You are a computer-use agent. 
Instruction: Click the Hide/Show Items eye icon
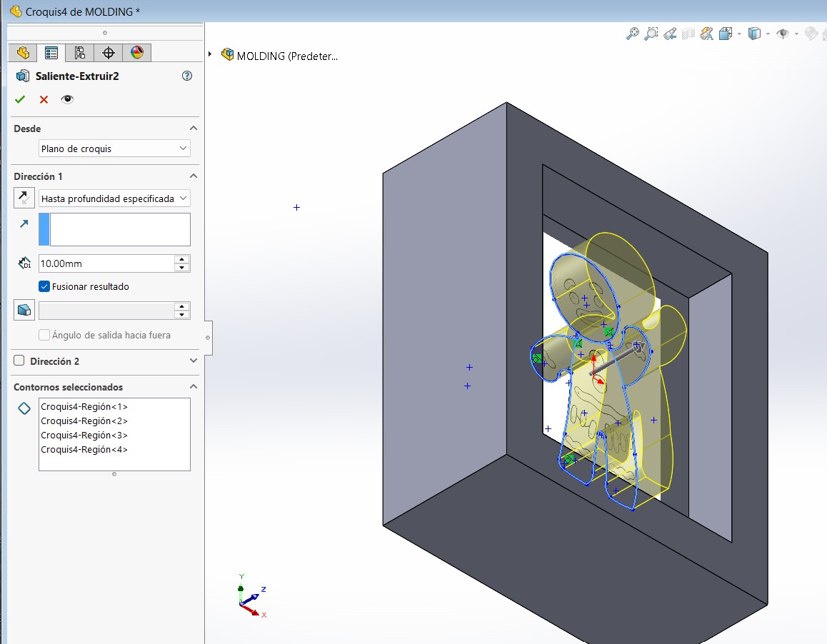pyautogui.click(x=783, y=34)
